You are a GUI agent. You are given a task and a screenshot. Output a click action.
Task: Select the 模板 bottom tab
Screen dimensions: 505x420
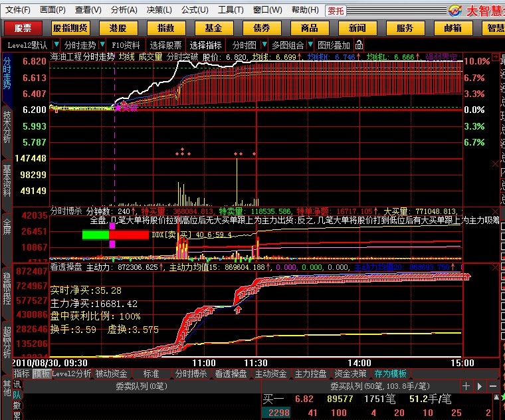click(41, 373)
